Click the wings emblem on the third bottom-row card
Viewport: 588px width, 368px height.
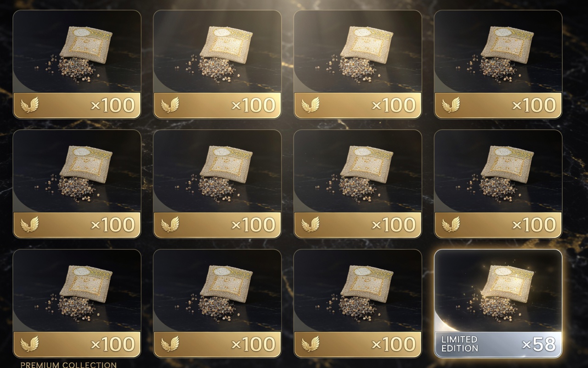pos(311,345)
